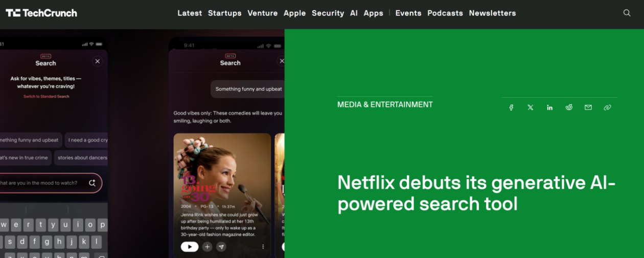Navigate to the Venture section

(x=263, y=13)
